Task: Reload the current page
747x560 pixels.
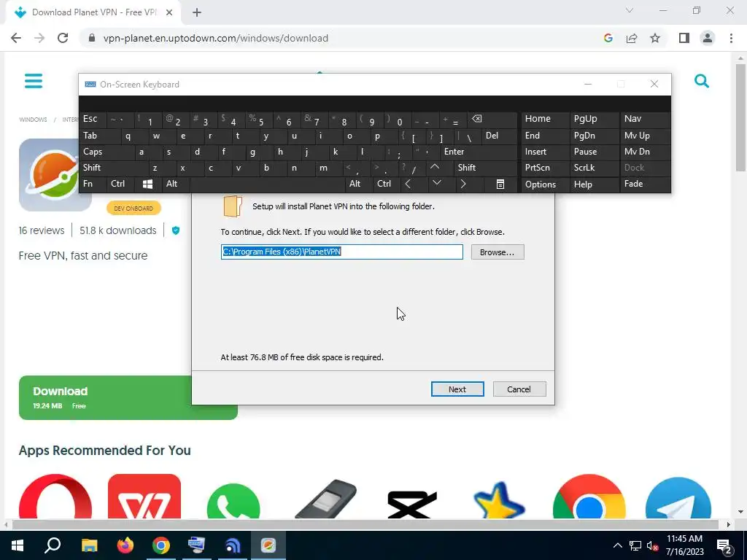Action: coord(63,38)
